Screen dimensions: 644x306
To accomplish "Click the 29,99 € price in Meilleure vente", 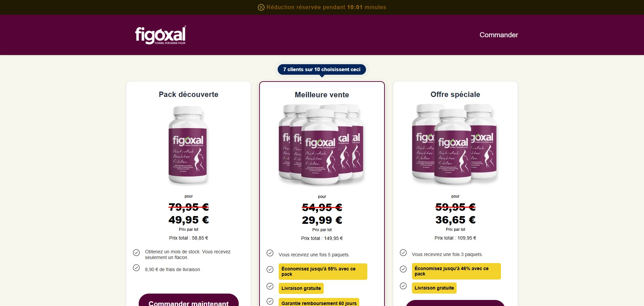I will [x=322, y=220].
